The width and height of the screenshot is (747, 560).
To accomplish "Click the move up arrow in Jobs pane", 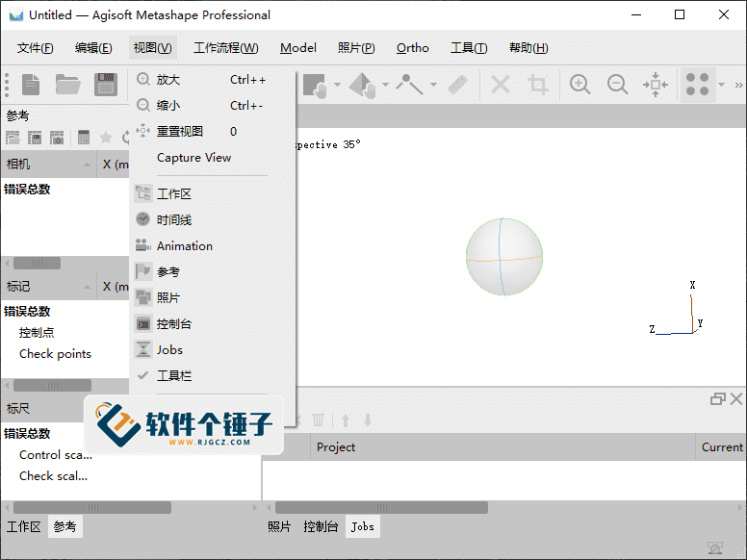I will pyautogui.click(x=346, y=420).
